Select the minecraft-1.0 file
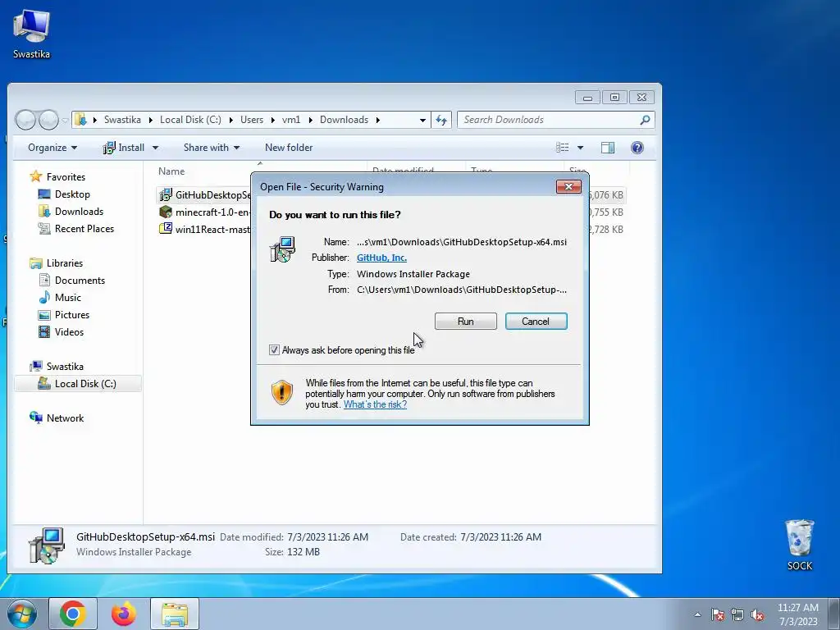 pos(204,212)
